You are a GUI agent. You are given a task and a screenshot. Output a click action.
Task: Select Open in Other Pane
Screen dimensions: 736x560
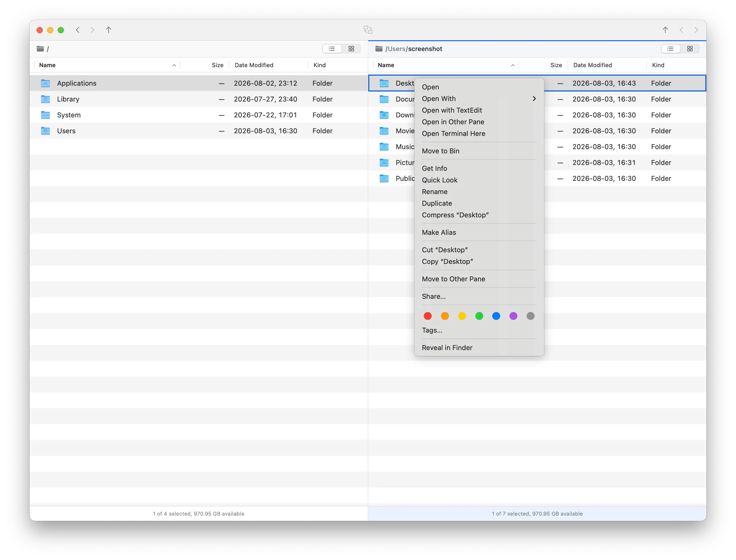coord(479,122)
